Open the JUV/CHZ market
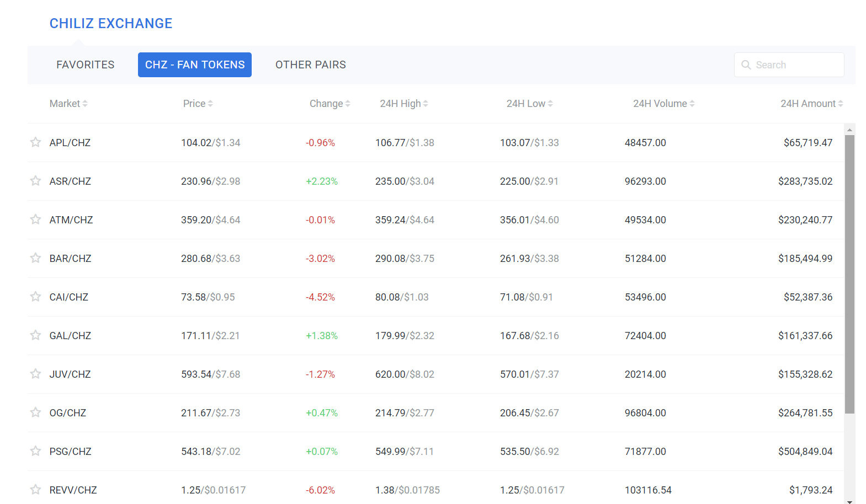 point(70,374)
